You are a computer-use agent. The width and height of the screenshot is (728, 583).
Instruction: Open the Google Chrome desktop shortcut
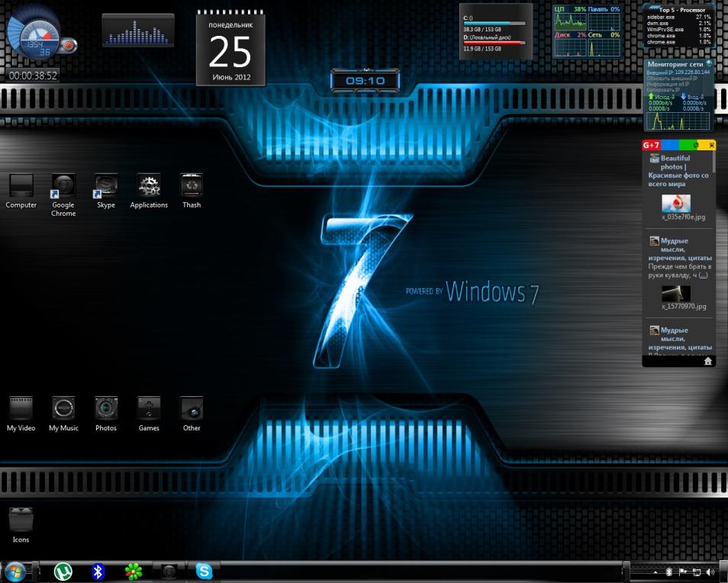click(63, 186)
